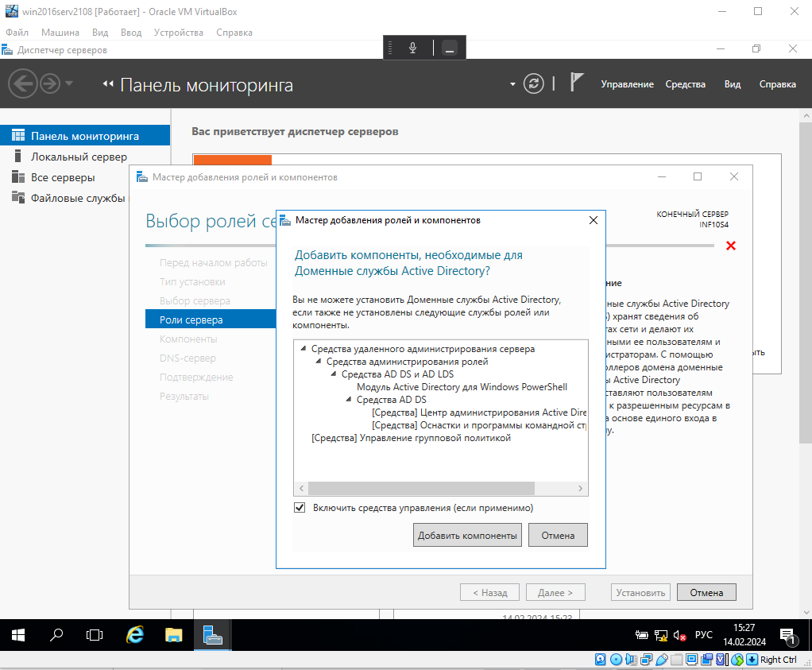This screenshot has height=670, width=812.
Task: Click VirtualBox USB status icon
Action: [661, 660]
